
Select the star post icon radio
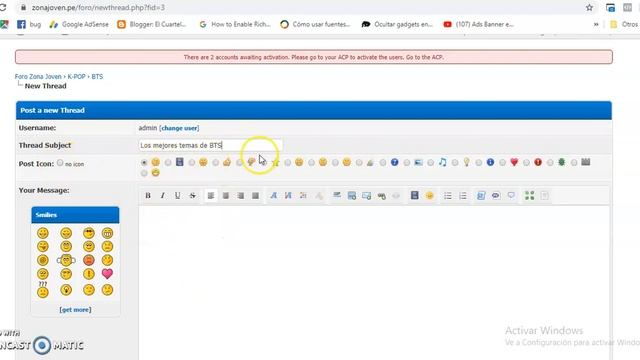[x=264, y=163]
